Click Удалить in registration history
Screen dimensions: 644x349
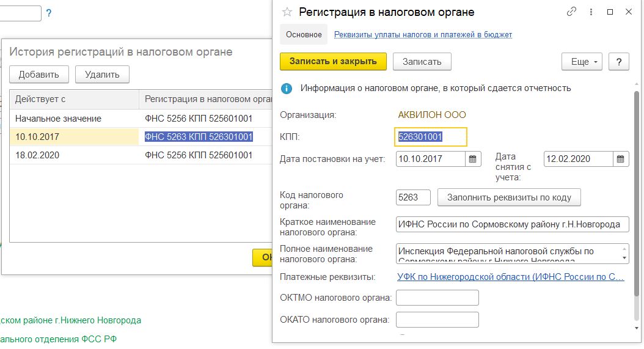click(102, 75)
